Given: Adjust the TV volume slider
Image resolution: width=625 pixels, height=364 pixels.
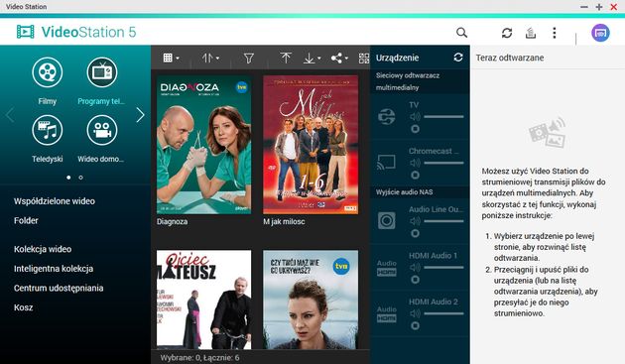Looking at the screenshot, I should click(x=443, y=117).
